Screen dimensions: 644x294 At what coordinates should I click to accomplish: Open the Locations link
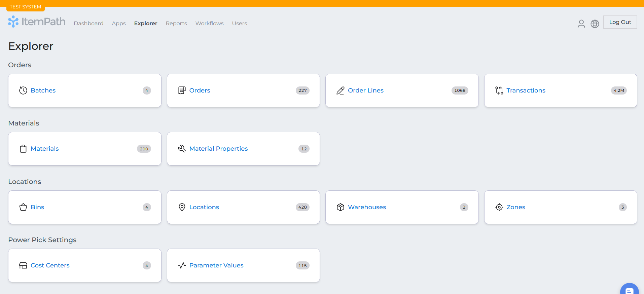(204, 207)
